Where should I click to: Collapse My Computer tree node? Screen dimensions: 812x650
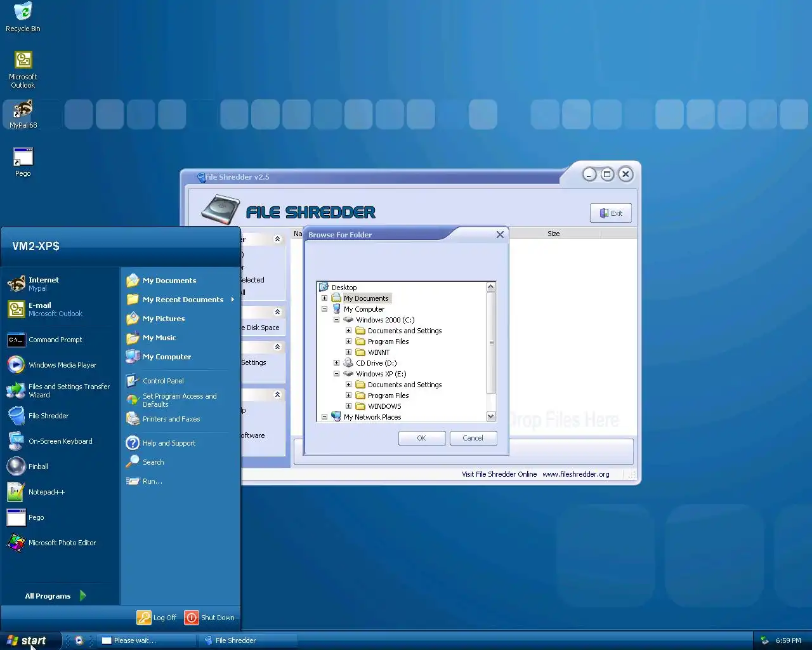coord(324,309)
